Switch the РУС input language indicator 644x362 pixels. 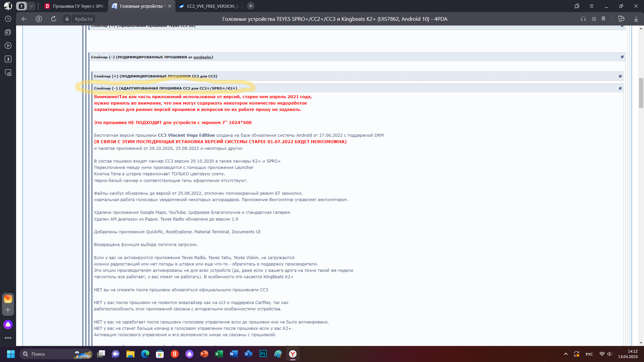589,354
